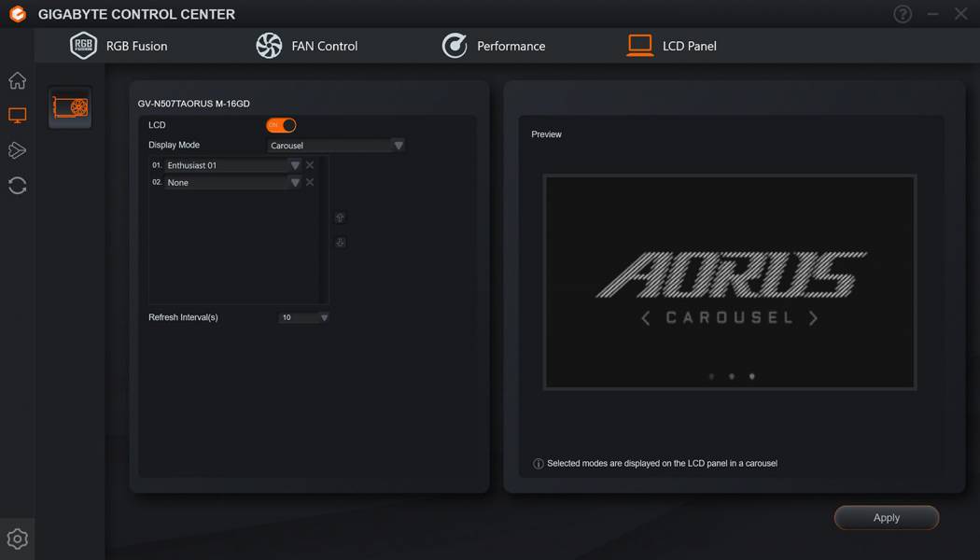Open the paper-plane sidebar icon

pos(18,150)
